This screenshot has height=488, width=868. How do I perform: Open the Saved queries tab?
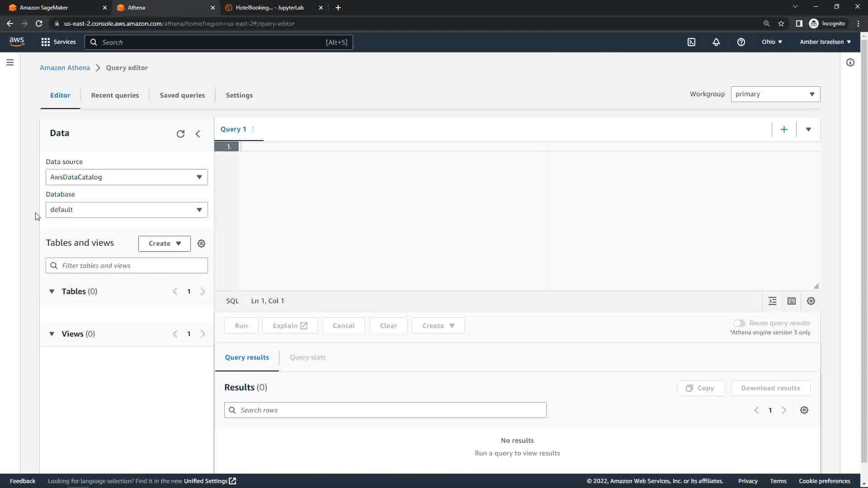182,95
